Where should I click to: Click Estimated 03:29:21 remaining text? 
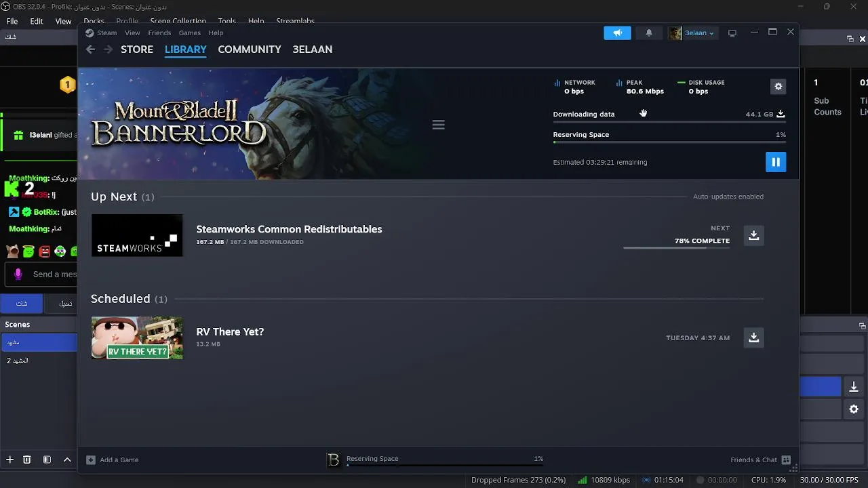pos(600,162)
